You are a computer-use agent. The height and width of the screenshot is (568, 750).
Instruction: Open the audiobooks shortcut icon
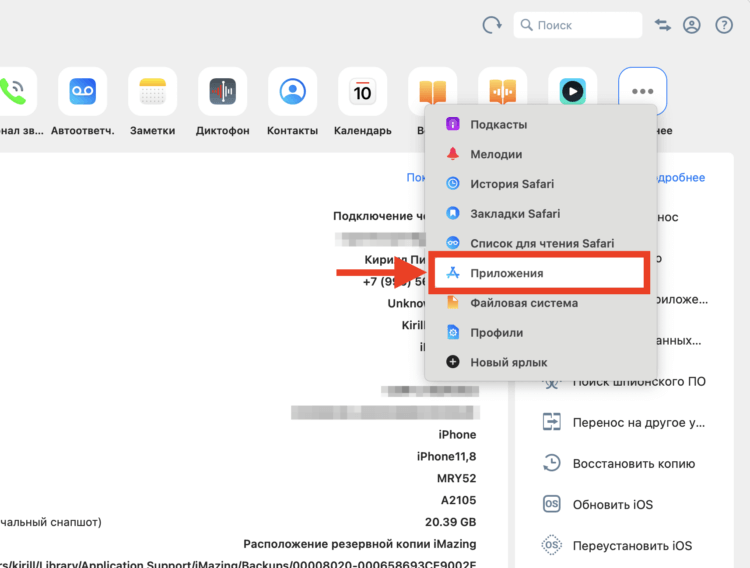(x=502, y=87)
